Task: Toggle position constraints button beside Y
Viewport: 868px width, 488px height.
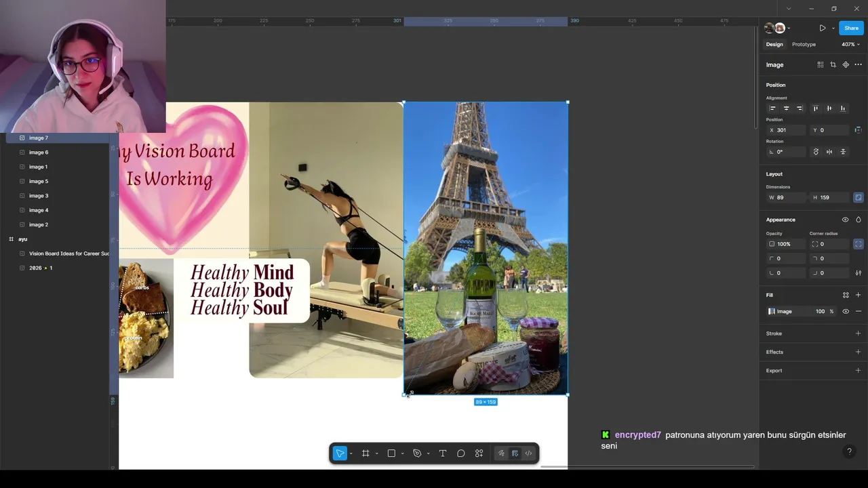Action: 859,130
